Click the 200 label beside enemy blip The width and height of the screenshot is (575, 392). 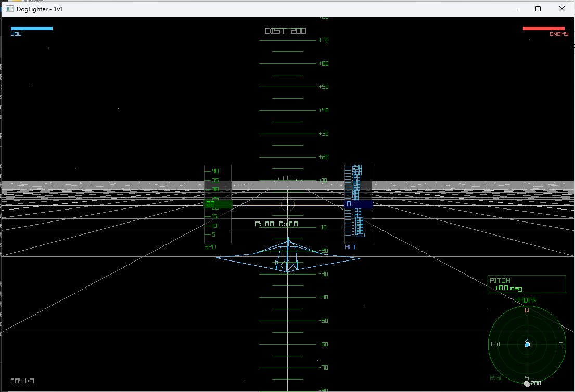pos(536,383)
